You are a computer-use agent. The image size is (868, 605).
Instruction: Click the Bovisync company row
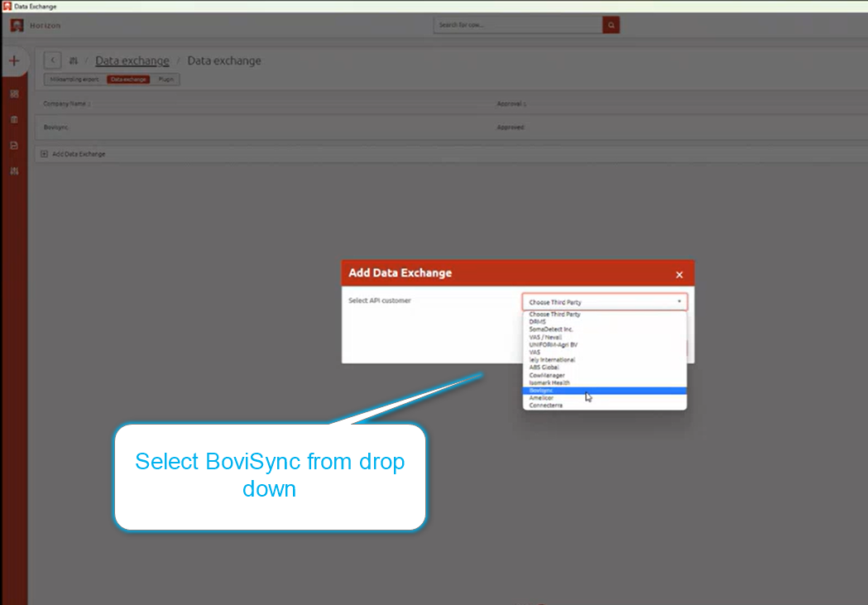(x=451, y=127)
